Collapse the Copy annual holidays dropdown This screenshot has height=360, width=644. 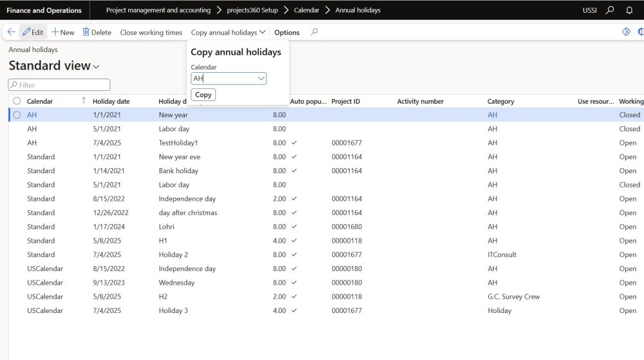[x=228, y=32]
